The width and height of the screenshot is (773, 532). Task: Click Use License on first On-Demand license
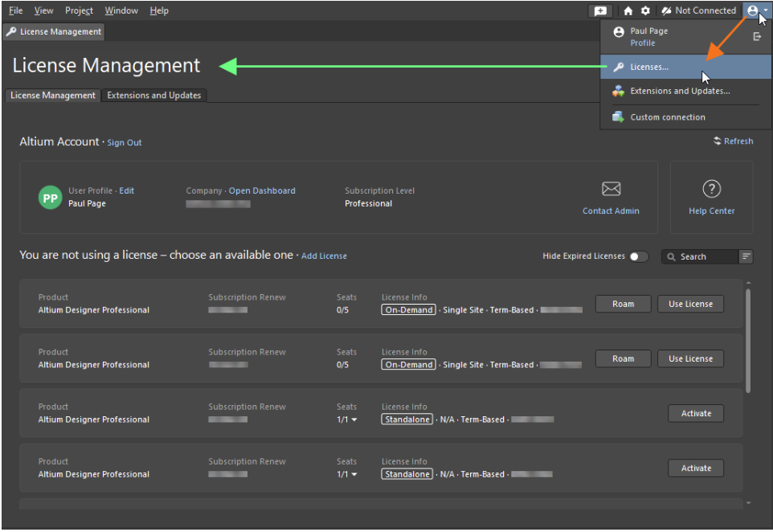coord(690,305)
